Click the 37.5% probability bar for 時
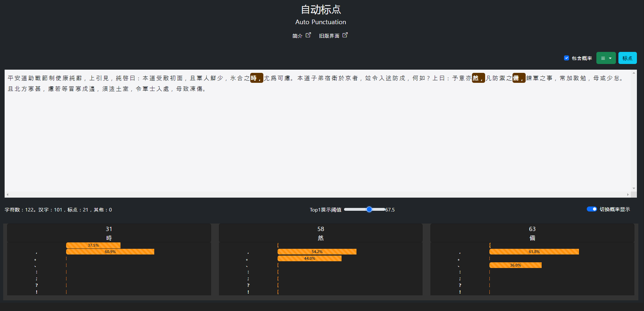Screen dimensions: 644x311 pyautogui.click(x=93, y=245)
